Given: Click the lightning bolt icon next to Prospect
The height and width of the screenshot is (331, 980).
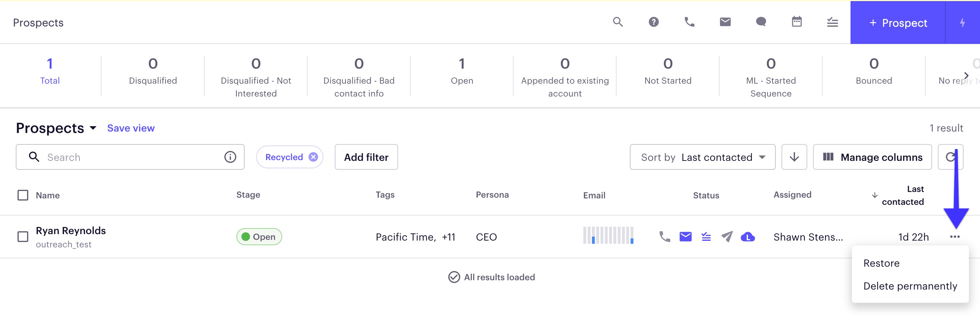Looking at the screenshot, I should (x=962, y=23).
